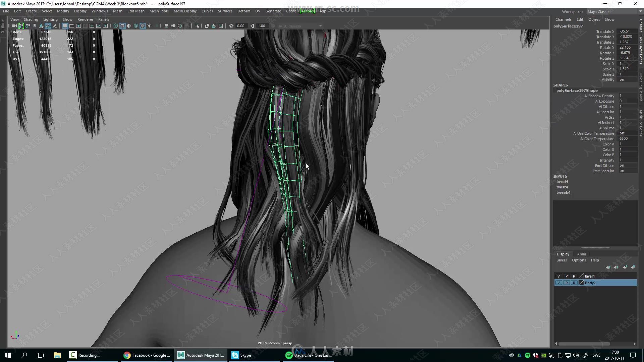Open the Deform menu
Screen dimensions: 644x362
click(244, 11)
